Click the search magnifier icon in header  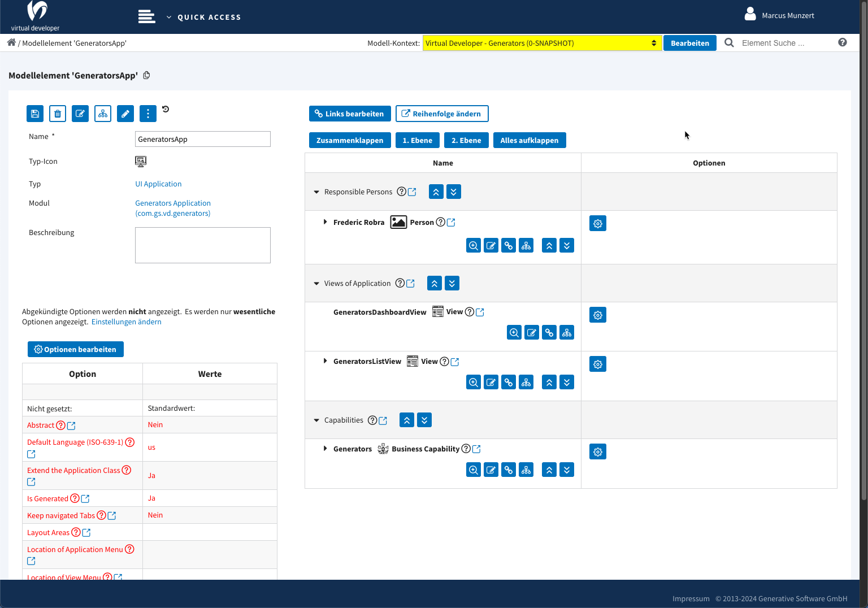coord(730,43)
